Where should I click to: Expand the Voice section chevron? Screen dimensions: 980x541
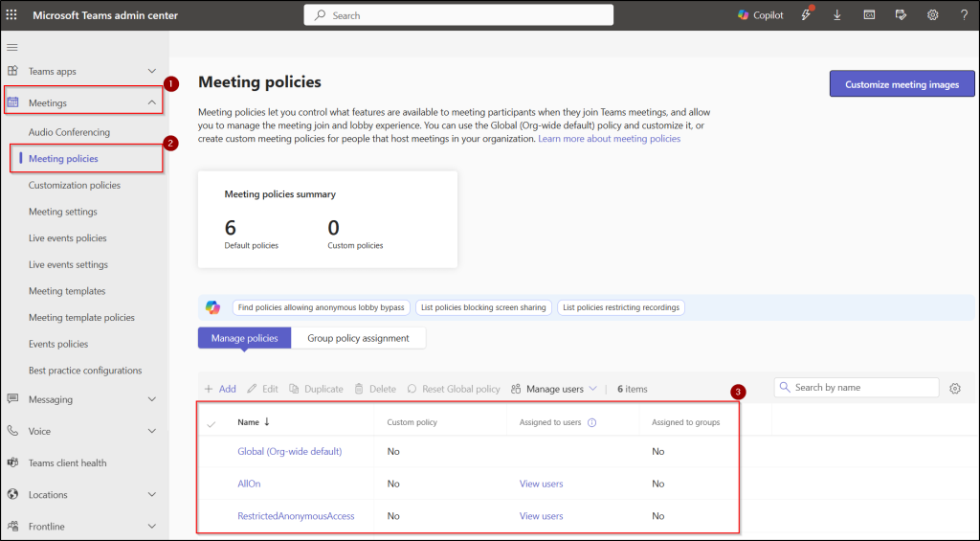(152, 431)
